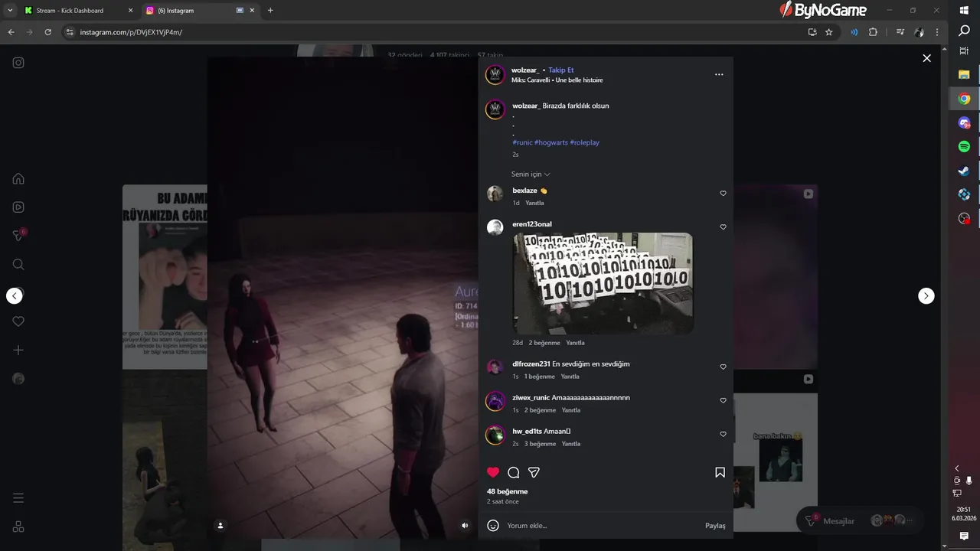Open a new browser tab

(x=270, y=11)
